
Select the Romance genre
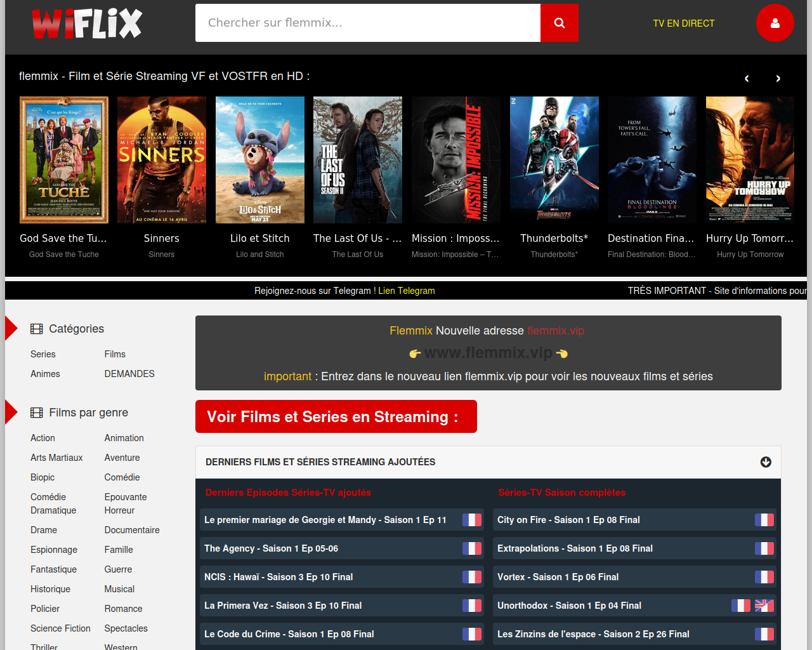click(x=124, y=609)
